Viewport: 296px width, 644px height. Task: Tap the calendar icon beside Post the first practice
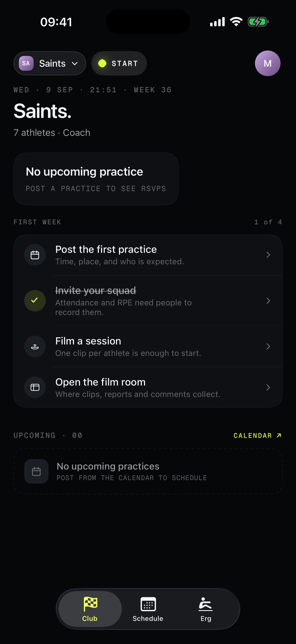tap(35, 255)
